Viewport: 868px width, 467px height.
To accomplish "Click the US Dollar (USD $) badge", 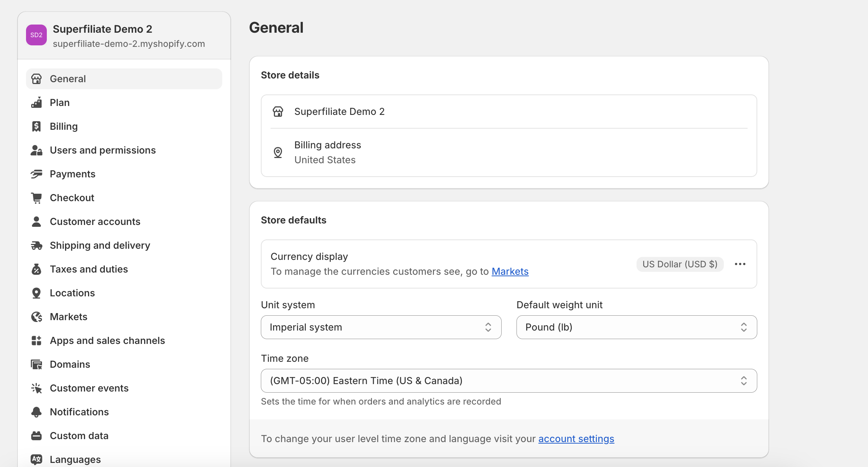I will pos(680,264).
